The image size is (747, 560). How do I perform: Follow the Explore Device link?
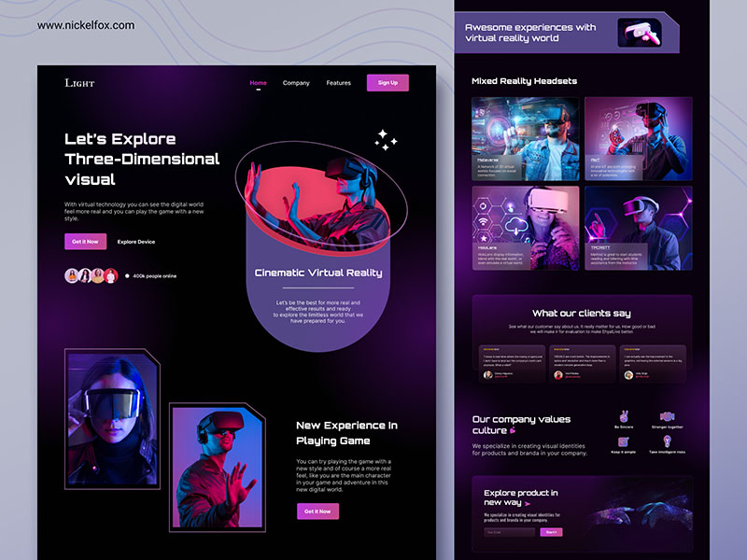[x=136, y=242]
